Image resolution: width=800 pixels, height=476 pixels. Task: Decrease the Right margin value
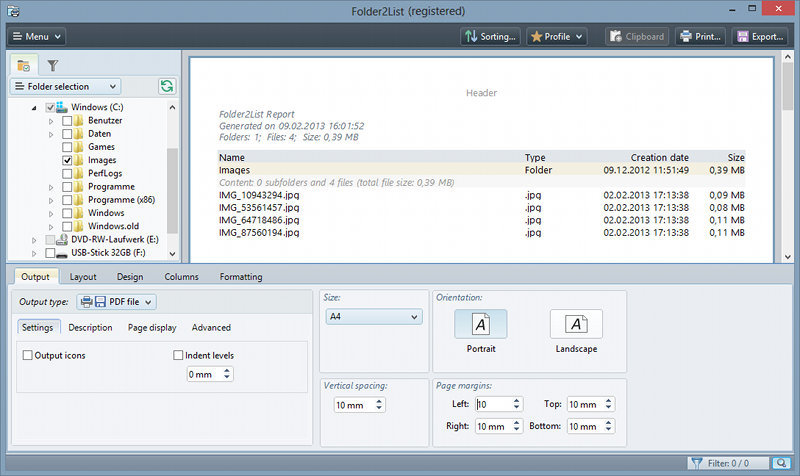(516, 429)
